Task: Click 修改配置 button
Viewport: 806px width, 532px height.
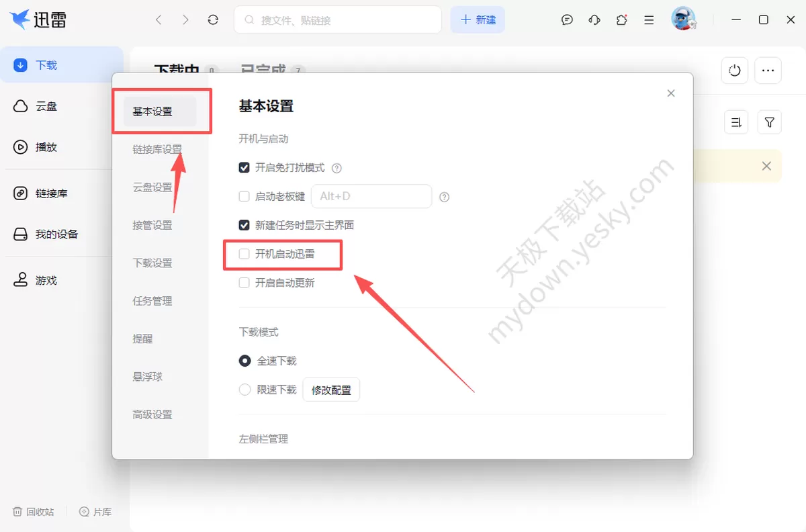Action: click(x=331, y=390)
